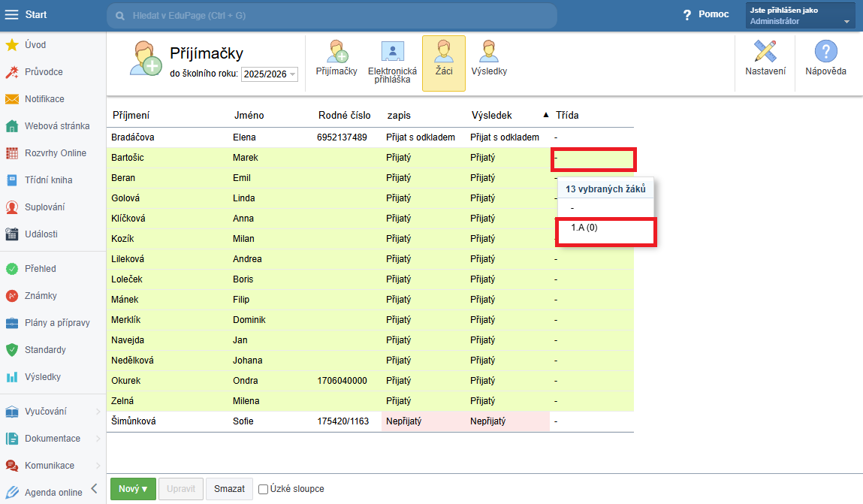Screen dimensions: 863x504
Task: Open Události calendar icon
Action: pos(11,234)
